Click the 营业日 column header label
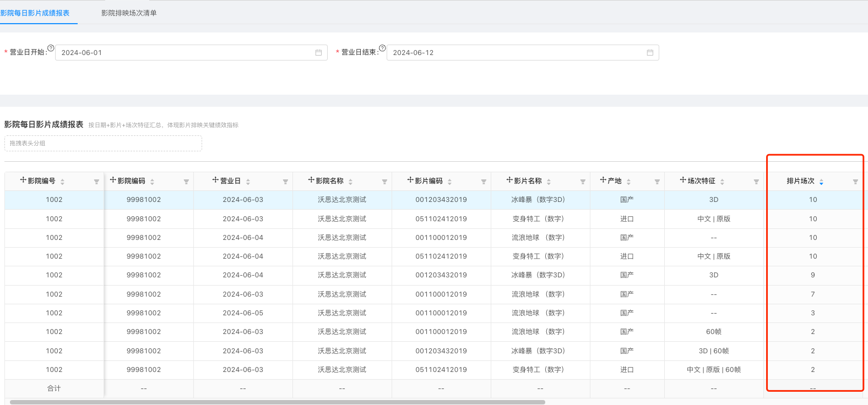 click(230, 181)
